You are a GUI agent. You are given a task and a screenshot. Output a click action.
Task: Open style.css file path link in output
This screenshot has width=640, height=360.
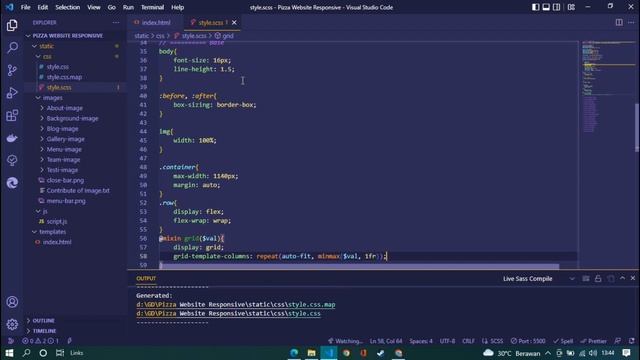pyautogui.click(x=229, y=313)
